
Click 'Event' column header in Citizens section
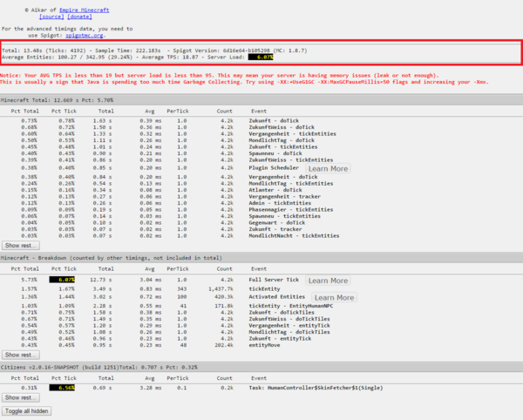pos(259,378)
